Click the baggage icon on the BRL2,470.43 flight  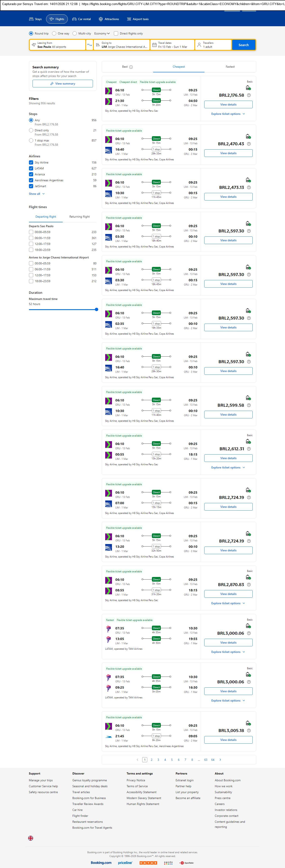pos(248,136)
